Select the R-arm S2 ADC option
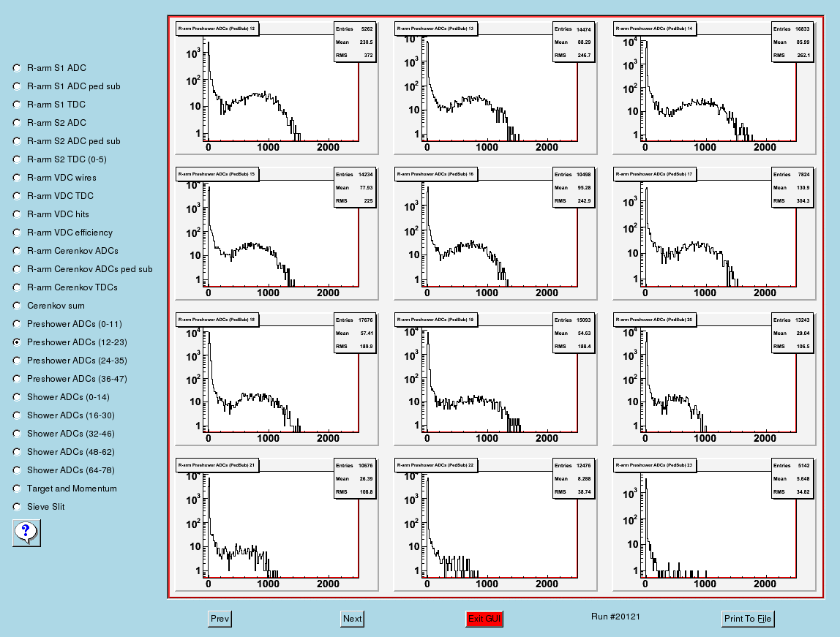This screenshot has height=637, width=840. pos(17,123)
